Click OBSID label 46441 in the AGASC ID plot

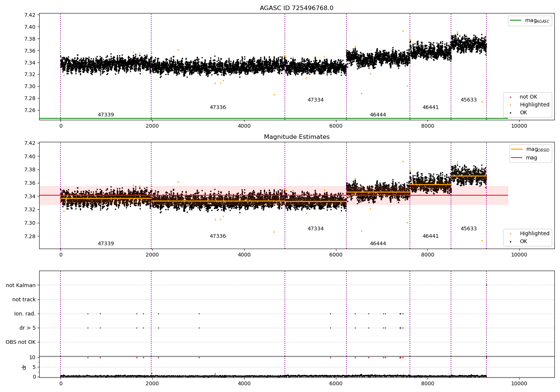pyautogui.click(x=430, y=108)
